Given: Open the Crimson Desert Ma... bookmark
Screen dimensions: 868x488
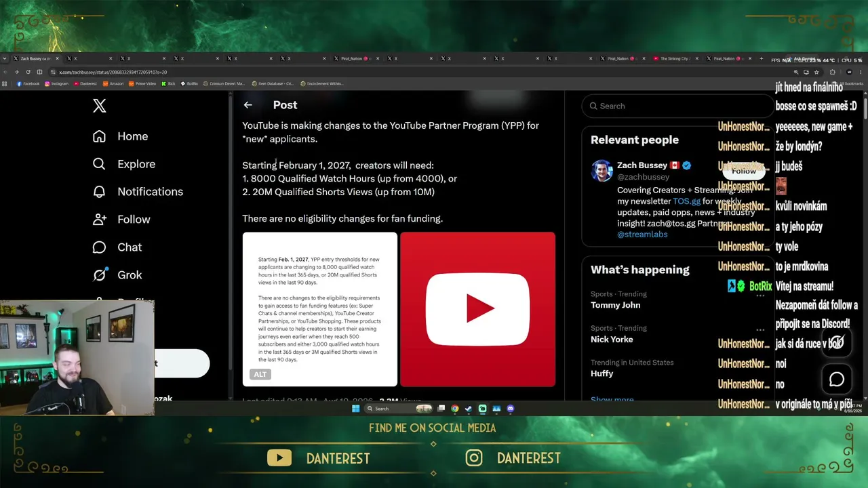Looking at the screenshot, I should tap(224, 84).
